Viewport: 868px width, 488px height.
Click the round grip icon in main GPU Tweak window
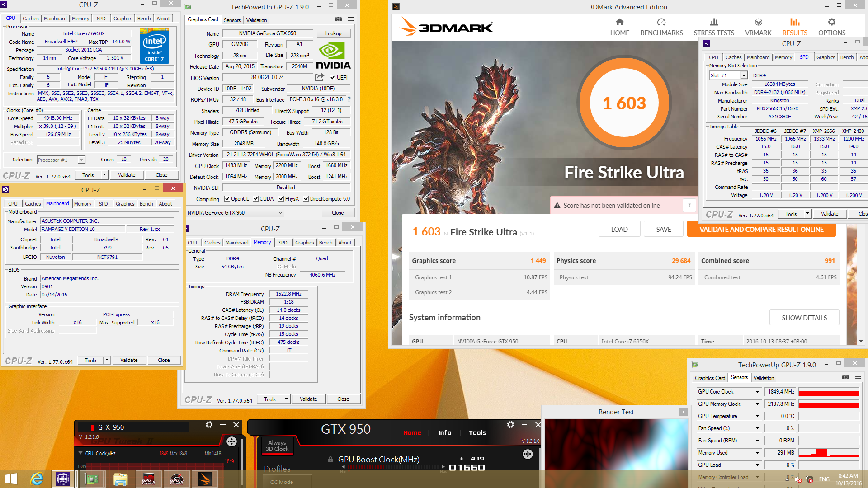pyautogui.click(x=528, y=454)
